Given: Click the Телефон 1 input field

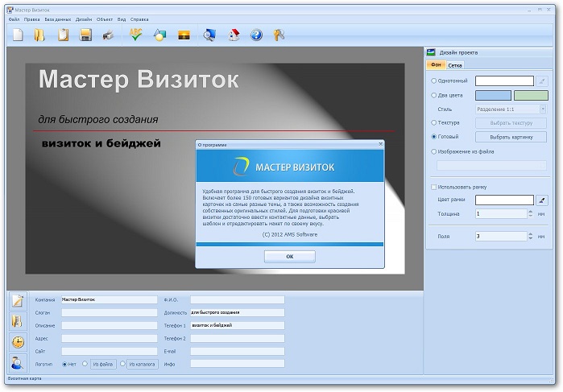Looking at the screenshot, I should pos(238,325).
